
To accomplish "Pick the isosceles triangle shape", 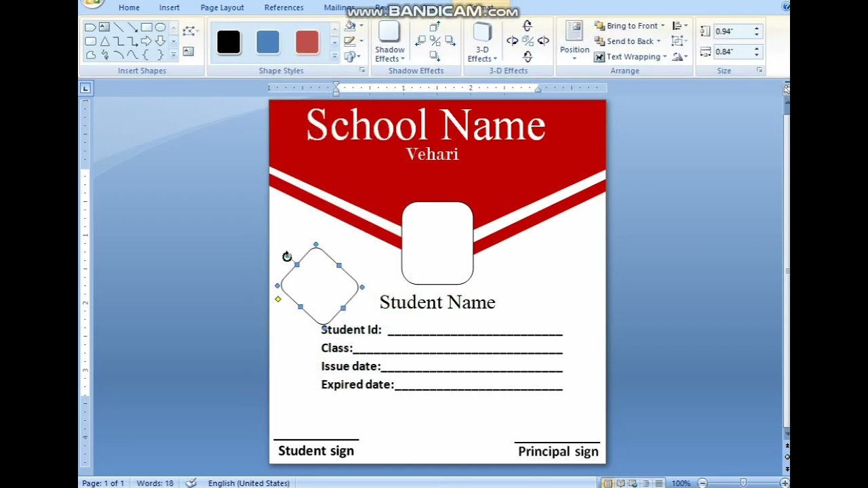I will (105, 41).
